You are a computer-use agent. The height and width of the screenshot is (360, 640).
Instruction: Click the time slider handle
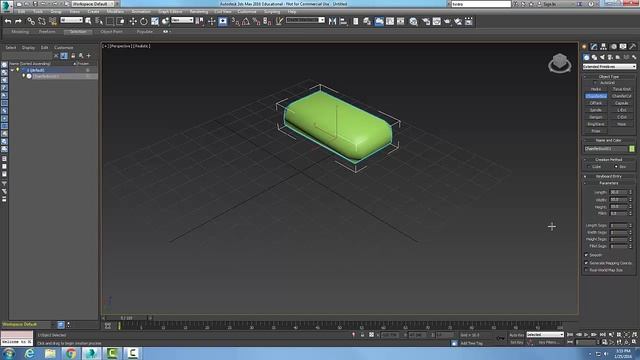point(127,318)
